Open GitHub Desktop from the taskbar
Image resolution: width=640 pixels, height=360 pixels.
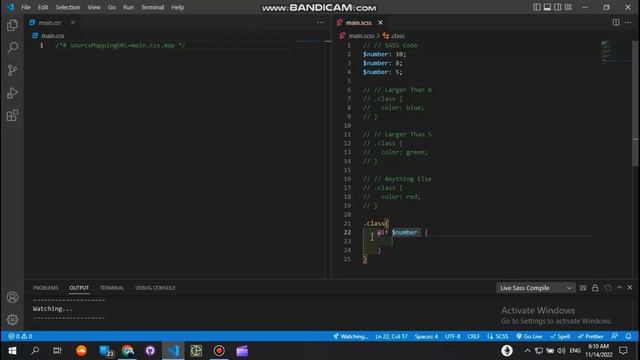pyautogui.click(x=150, y=351)
